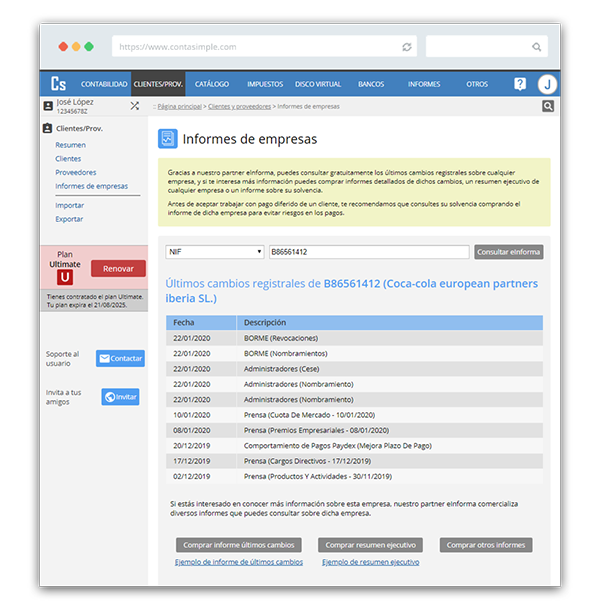Viewport: 600px width, 615px height.
Task: Click the Informes de empresas report icon
Action: [x=168, y=138]
